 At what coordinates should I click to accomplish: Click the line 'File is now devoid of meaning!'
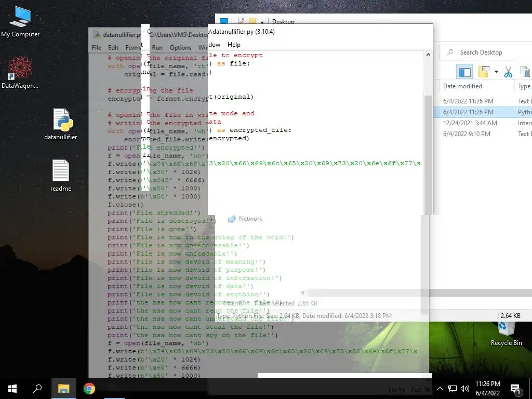pos(187,262)
